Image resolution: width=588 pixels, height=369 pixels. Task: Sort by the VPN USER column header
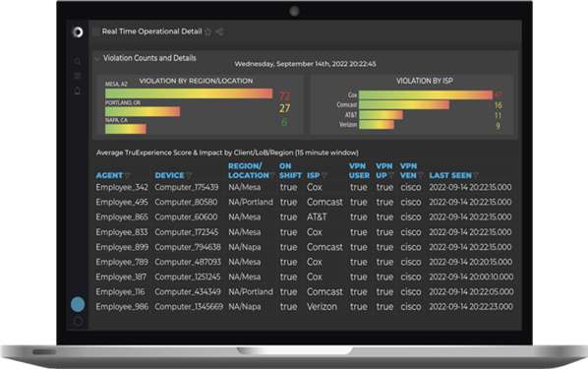coord(359,170)
